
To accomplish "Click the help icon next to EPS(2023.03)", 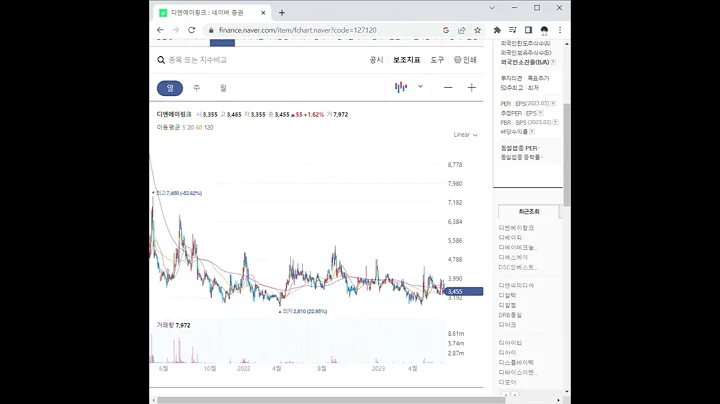I will [553, 103].
